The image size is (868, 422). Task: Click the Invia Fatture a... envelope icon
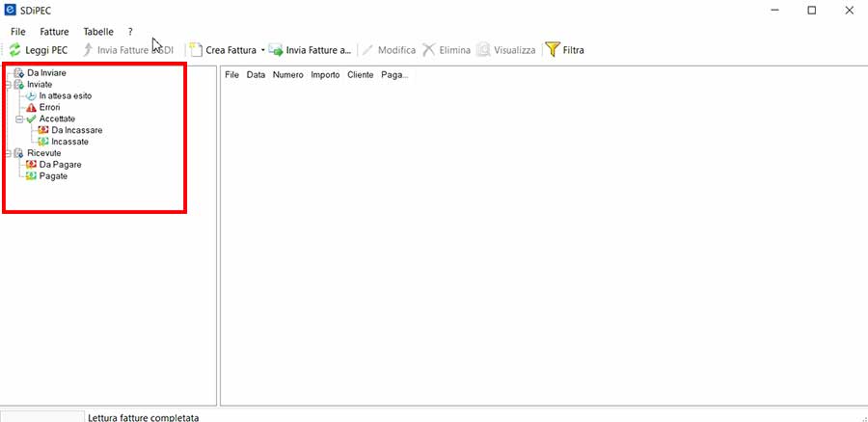276,50
